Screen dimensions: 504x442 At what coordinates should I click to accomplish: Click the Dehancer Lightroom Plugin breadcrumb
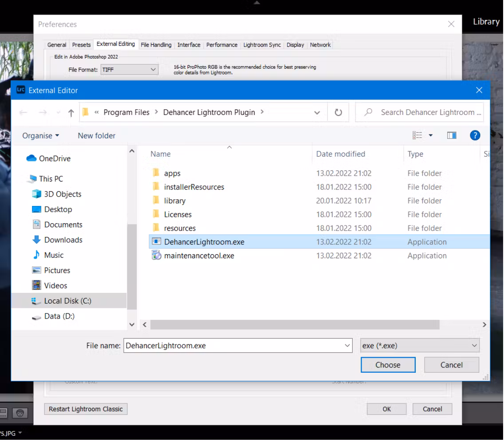click(209, 113)
